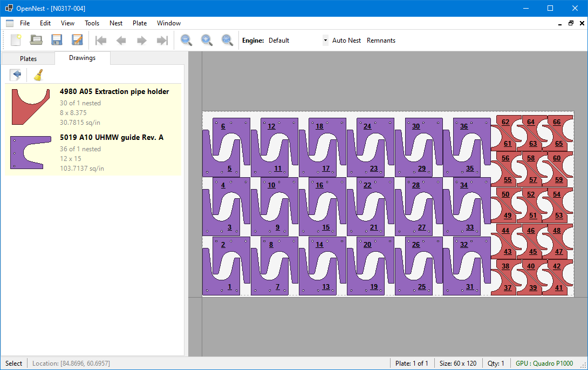Click the blue arrow import drawing icon
This screenshot has width=588, height=370.
click(x=16, y=75)
